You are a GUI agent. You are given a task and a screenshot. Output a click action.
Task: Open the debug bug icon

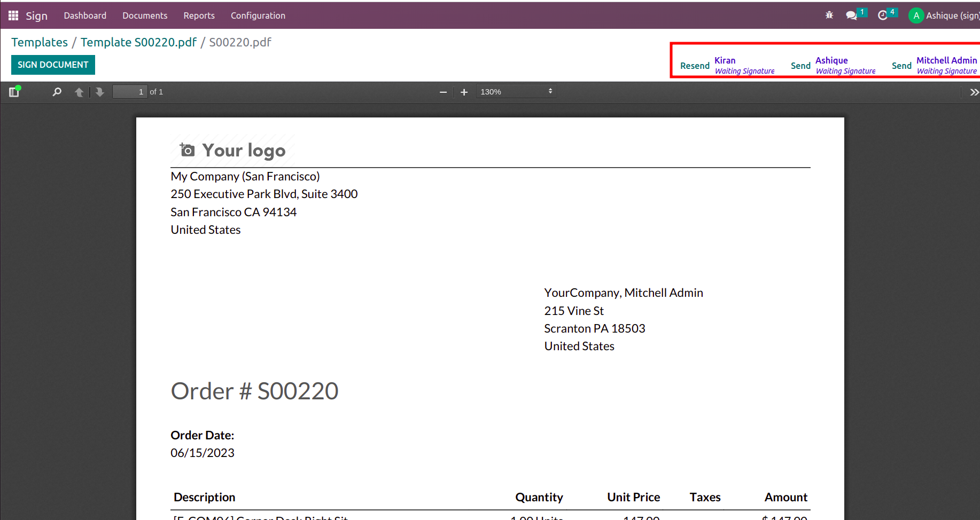829,15
